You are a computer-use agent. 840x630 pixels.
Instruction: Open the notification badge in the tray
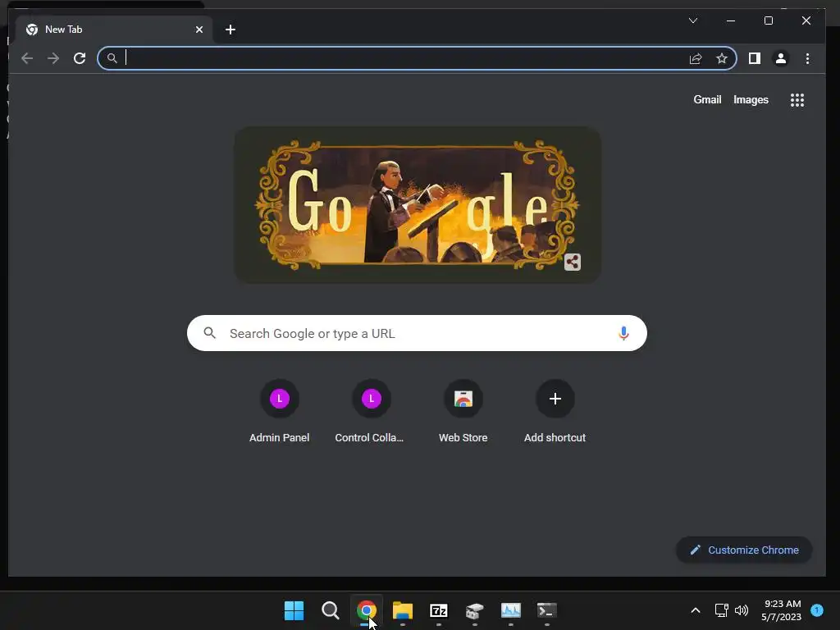817,609
